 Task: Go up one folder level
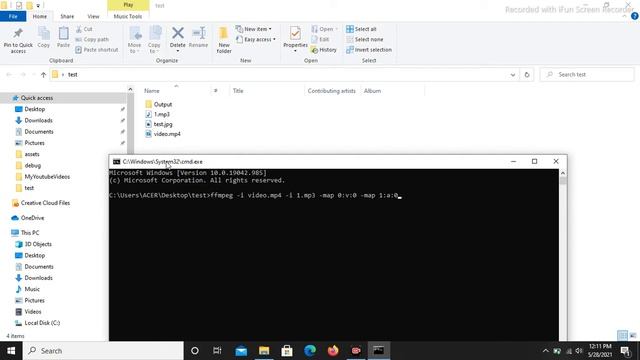point(43,75)
